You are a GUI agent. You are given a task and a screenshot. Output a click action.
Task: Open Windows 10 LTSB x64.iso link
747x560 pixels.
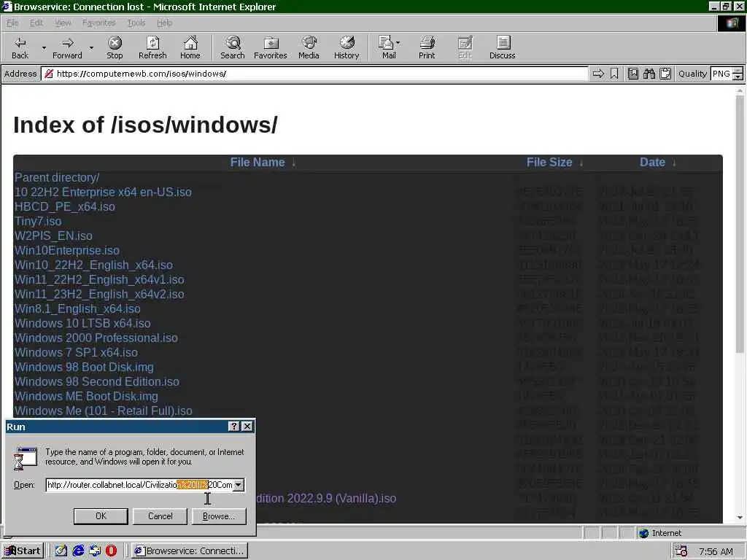click(x=82, y=323)
